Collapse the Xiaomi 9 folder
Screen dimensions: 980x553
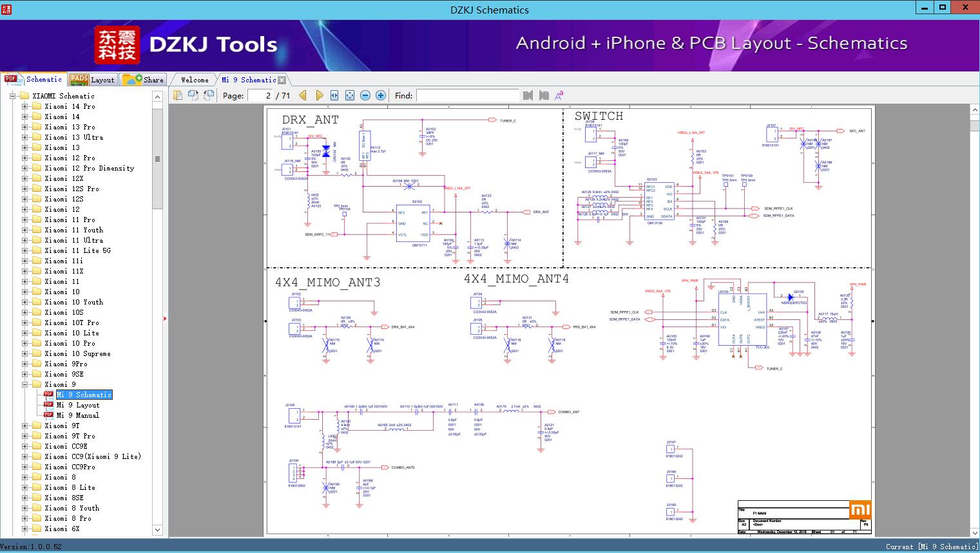pos(25,384)
